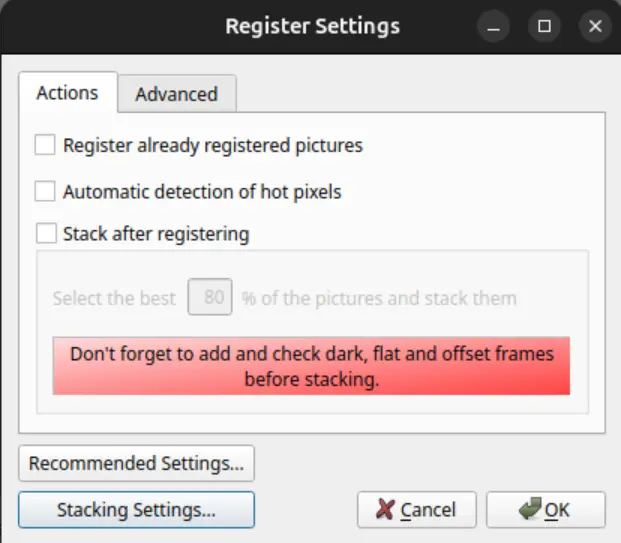This screenshot has height=543, width=621.
Task: Enable Register already registered pictures checkbox
Action: point(45,146)
